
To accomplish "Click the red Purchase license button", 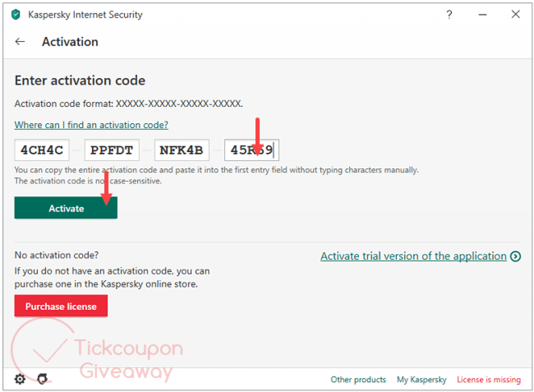I will 61,306.
